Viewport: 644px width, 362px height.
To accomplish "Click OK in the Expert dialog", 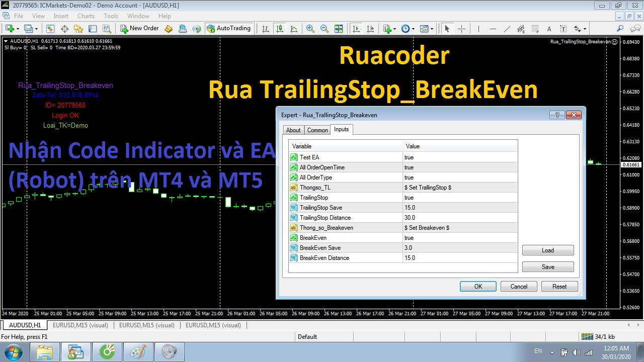I will coord(478,287).
